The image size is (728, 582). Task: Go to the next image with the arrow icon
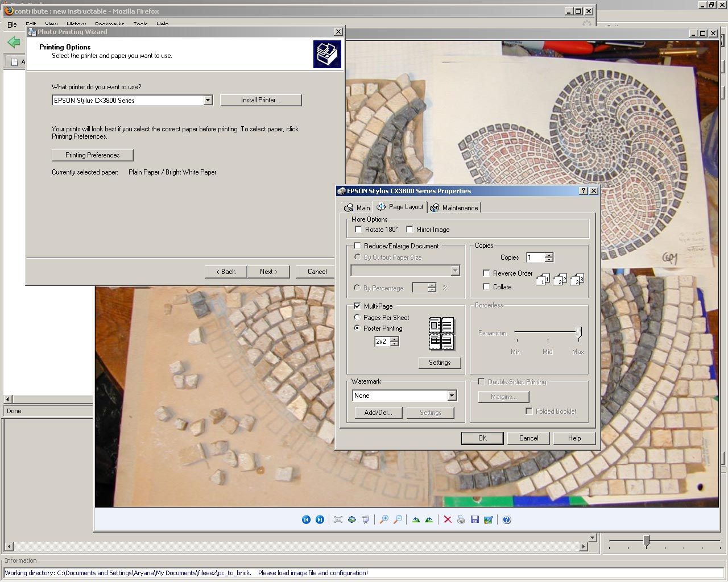[x=320, y=519]
